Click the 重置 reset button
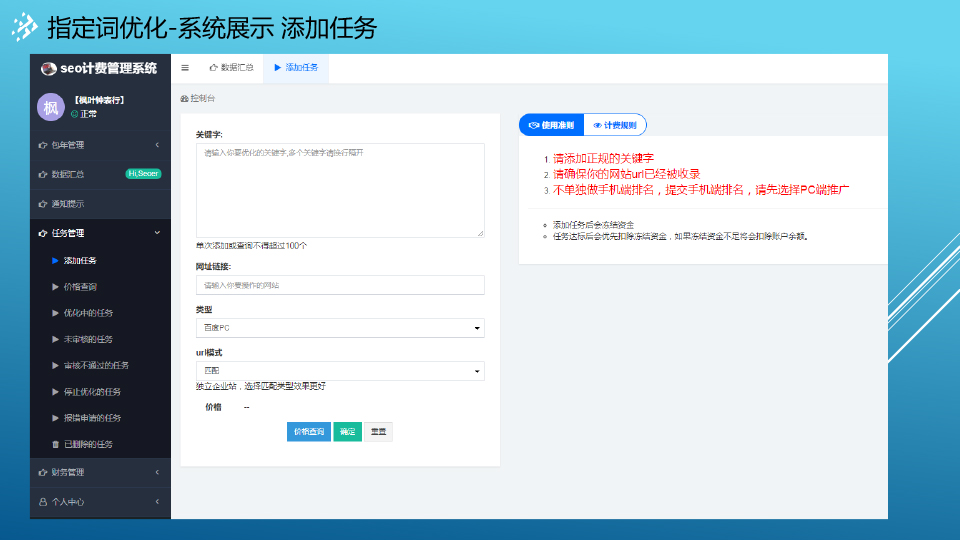960x540 pixels. tap(378, 431)
